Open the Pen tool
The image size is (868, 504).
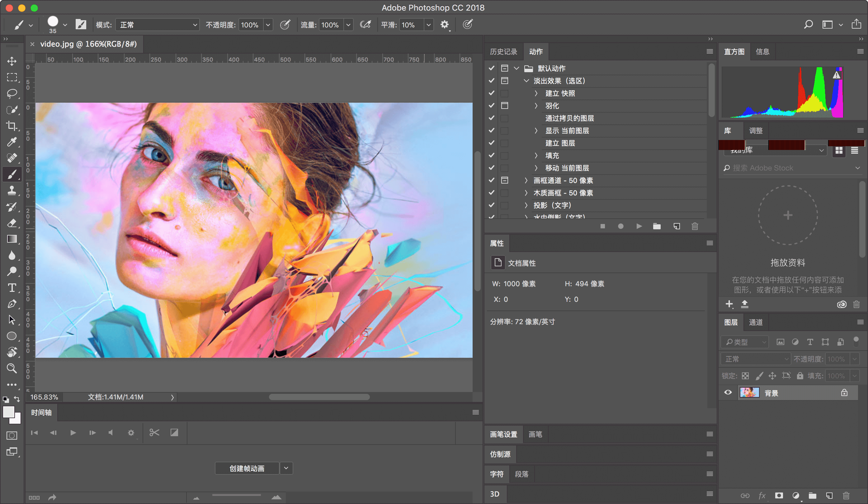point(12,304)
